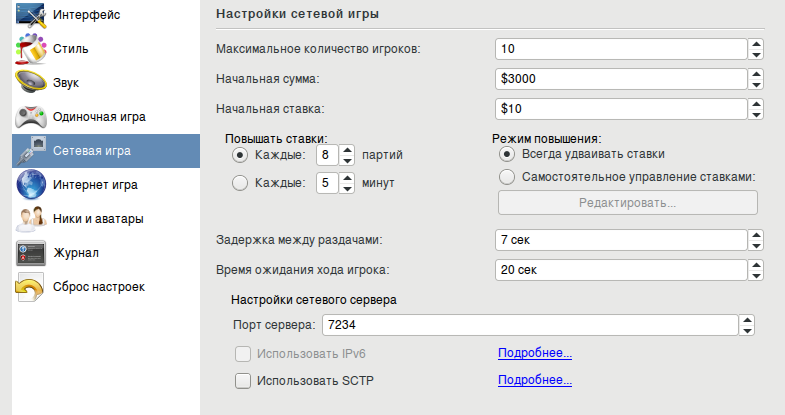The width and height of the screenshot is (785, 415).
Task: Select the Сетевая игра network cable icon
Action: [31, 151]
